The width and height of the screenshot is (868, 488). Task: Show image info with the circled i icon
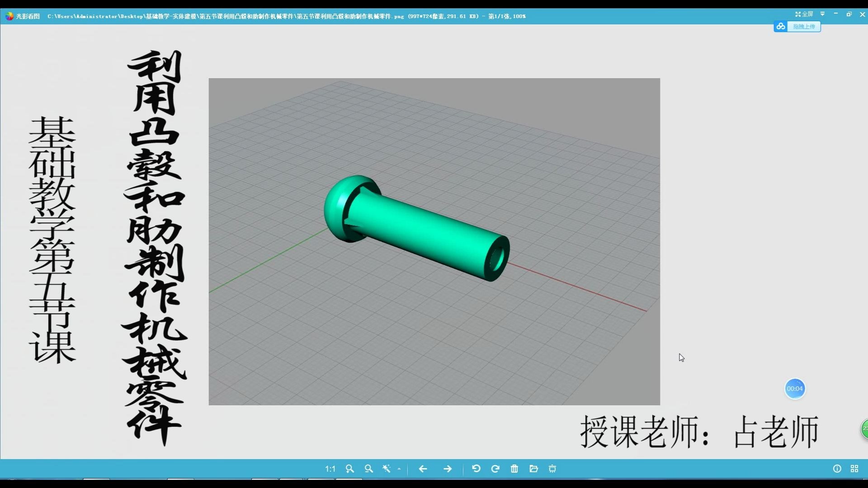(837, 469)
